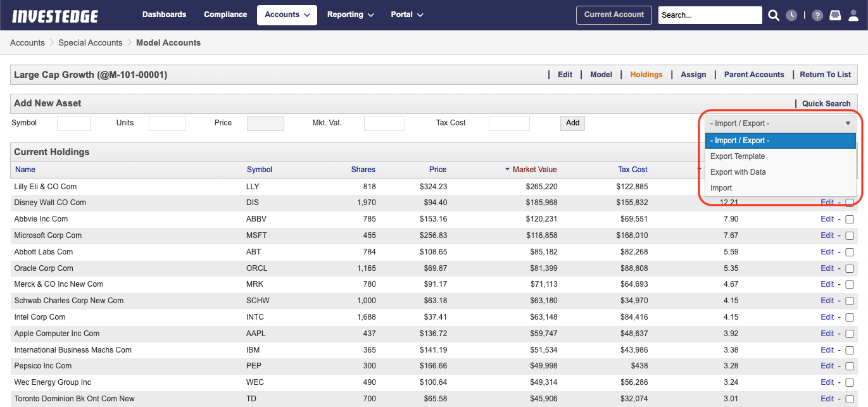The image size is (868, 407).
Task: Go to the Accounts breadcrumb
Action: pyautogui.click(x=27, y=43)
